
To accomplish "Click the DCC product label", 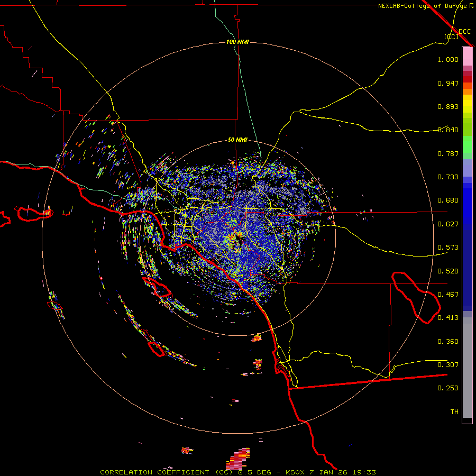I will click(464, 32).
